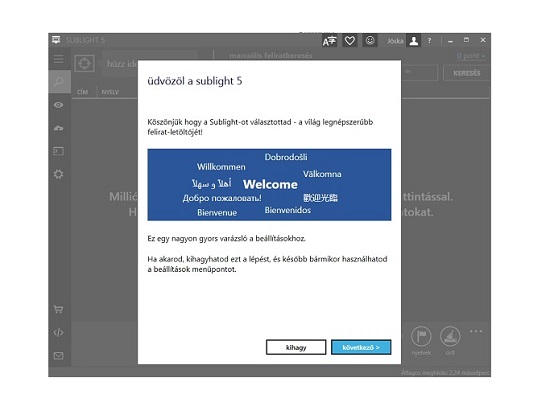
Task: Open the hamburger menu in sidebar
Action: click(x=59, y=59)
